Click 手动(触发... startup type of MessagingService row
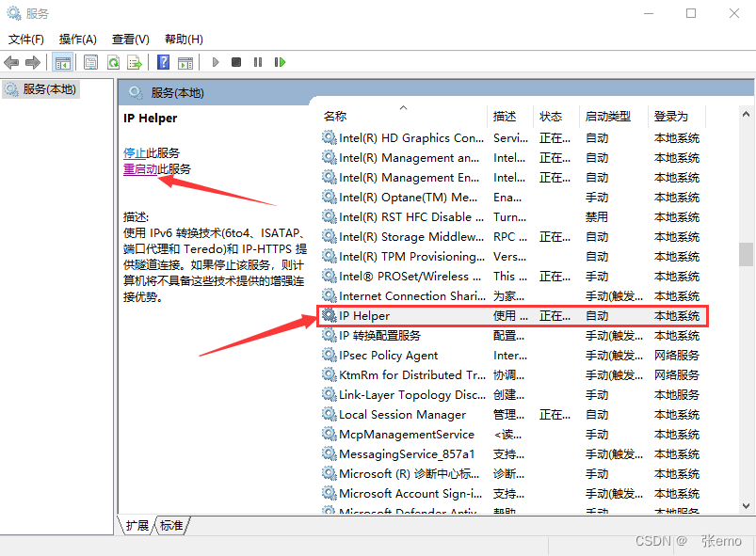The image size is (756, 556). (614, 453)
